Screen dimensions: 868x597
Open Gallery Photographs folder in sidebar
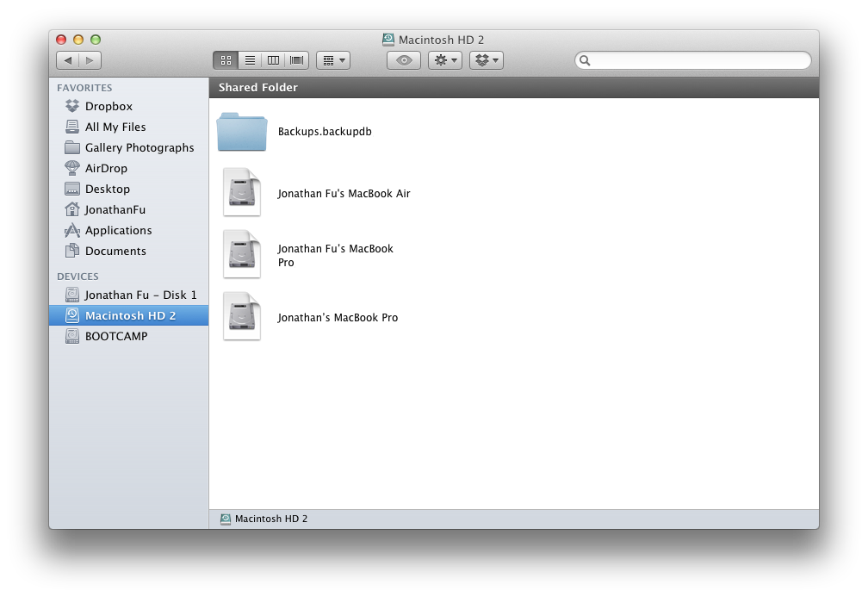point(128,148)
